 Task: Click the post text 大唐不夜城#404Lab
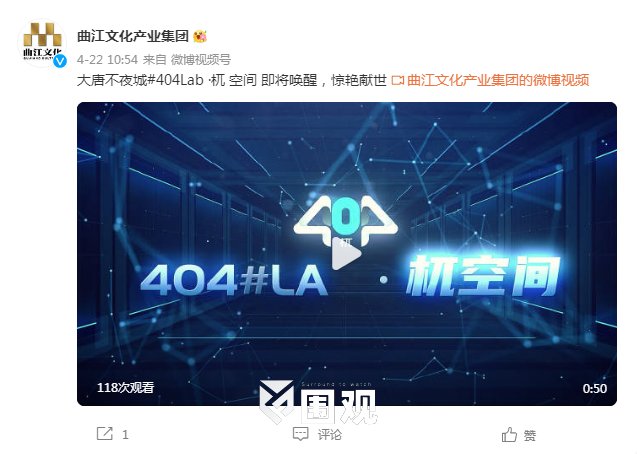coord(140,80)
